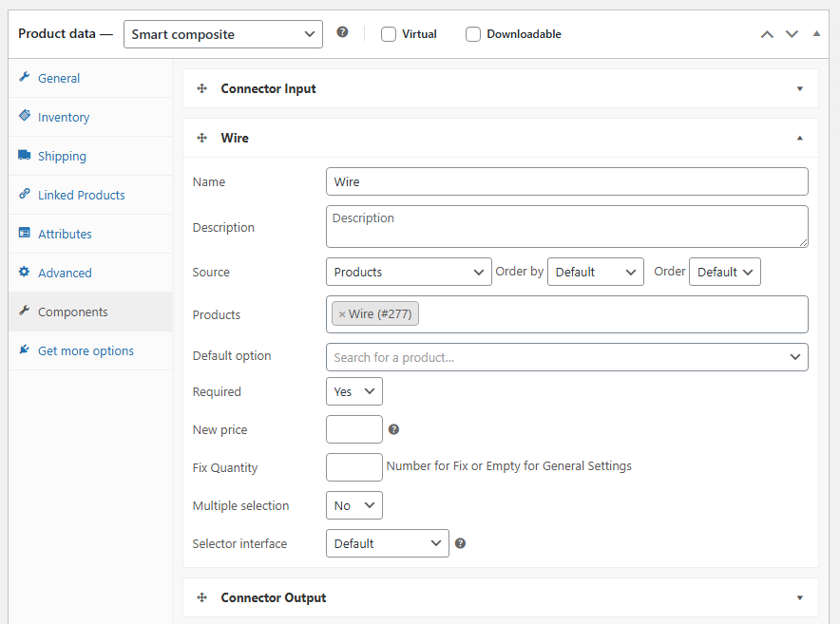
Task: Open the Smart composite product type dropdown
Action: pos(223,34)
